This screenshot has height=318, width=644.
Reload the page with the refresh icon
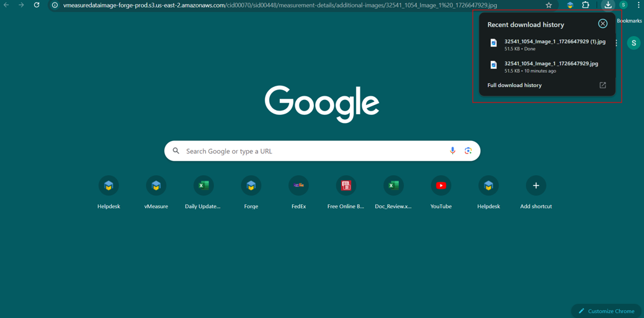(x=37, y=5)
